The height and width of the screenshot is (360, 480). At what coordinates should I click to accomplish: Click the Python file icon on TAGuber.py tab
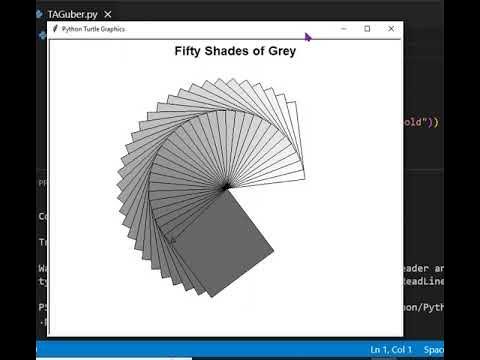tap(40, 14)
